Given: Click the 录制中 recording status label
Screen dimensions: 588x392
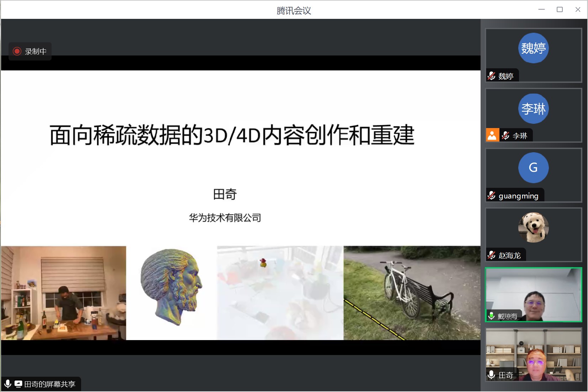Looking at the screenshot, I should [36, 51].
